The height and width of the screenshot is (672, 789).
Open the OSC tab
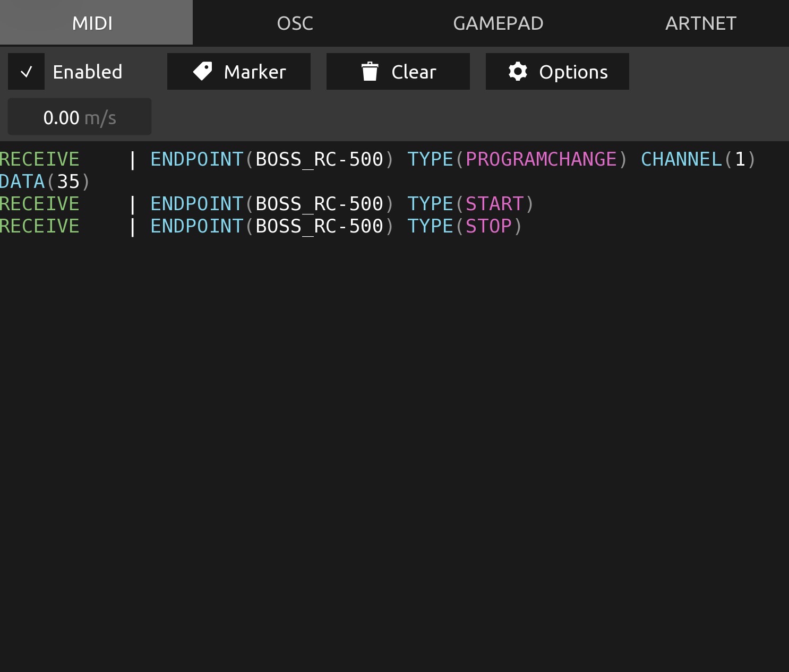coord(295,23)
